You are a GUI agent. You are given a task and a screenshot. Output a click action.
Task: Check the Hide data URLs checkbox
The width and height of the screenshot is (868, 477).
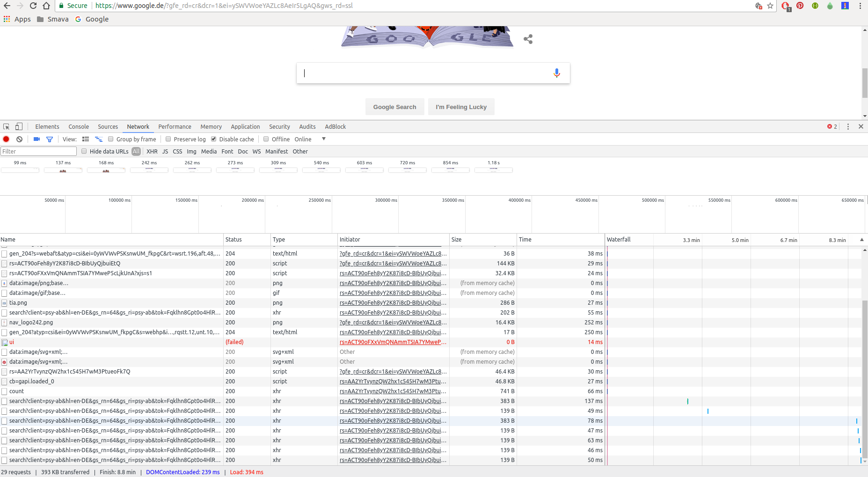[x=84, y=151]
